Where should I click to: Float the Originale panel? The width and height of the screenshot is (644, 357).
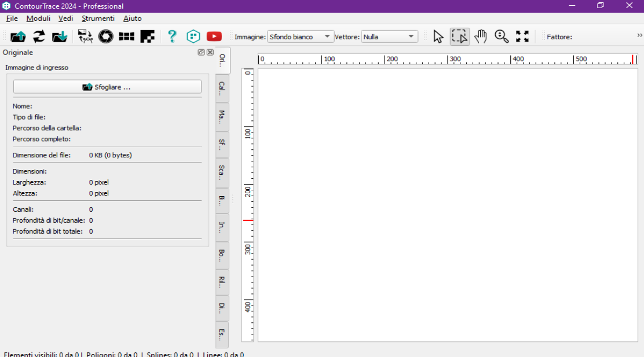(202, 52)
